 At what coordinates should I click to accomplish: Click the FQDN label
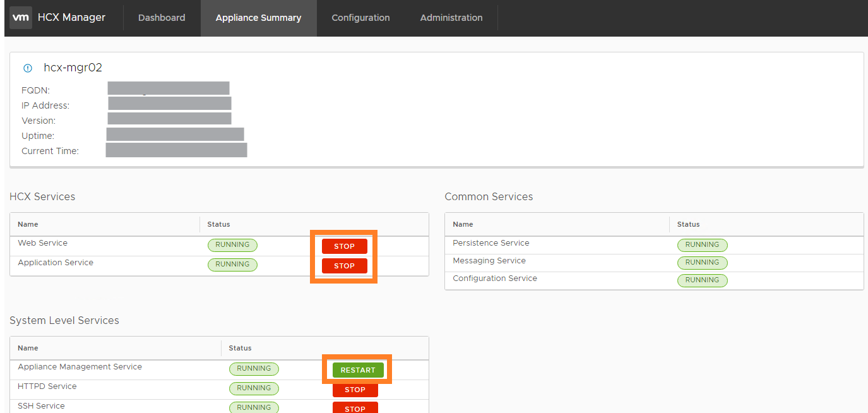pos(35,90)
